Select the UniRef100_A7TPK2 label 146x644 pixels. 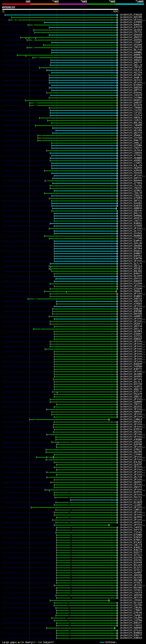131,156
